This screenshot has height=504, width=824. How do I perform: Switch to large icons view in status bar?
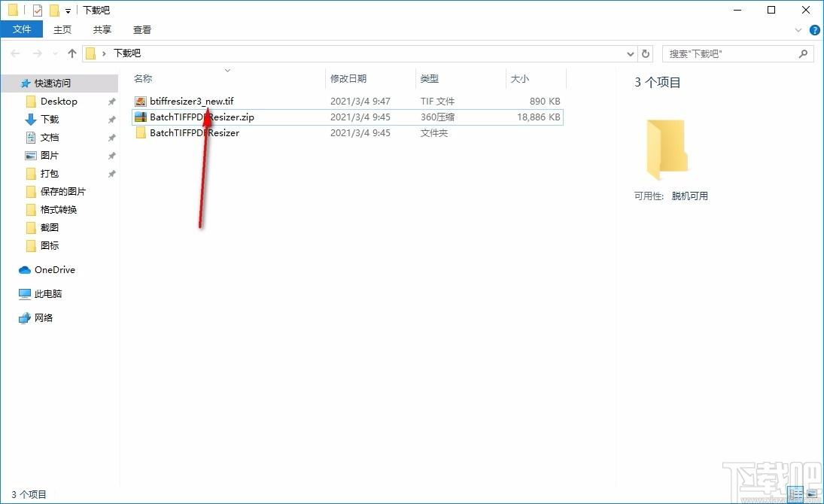coord(812,494)
